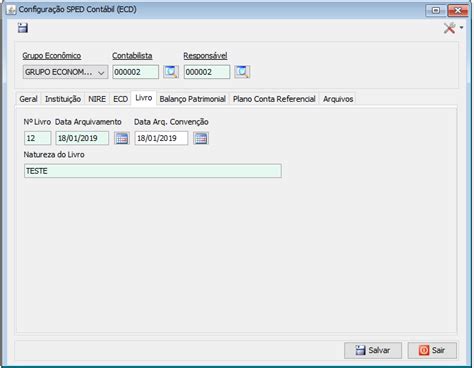474x368 pixels.
Task: Click the Salvar button
Action: click(x=373, y=350)
